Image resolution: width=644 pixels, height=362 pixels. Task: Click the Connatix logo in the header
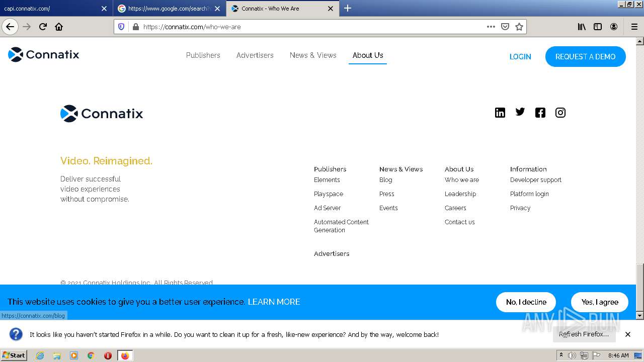point(44,54)
